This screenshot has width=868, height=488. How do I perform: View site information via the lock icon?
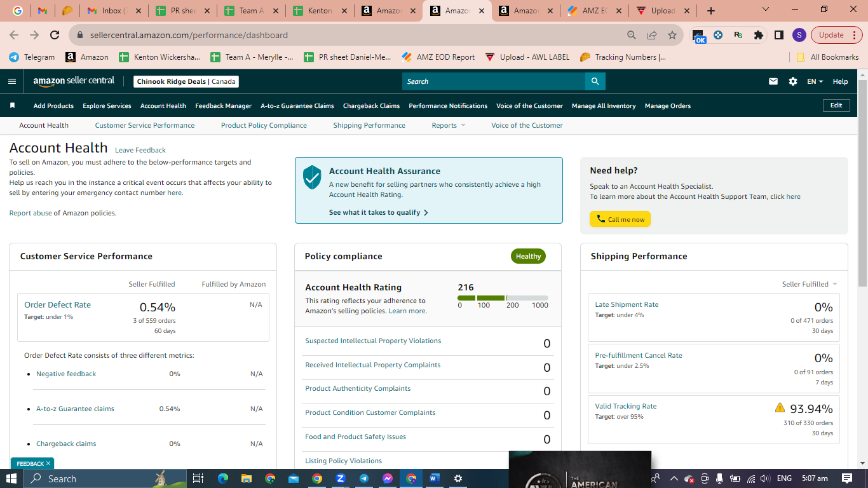(80, 35)
